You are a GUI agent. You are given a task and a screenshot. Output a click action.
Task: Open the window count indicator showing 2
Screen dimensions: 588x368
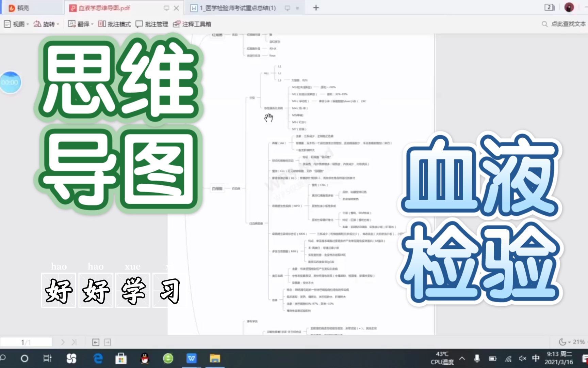tap(550, 7)
